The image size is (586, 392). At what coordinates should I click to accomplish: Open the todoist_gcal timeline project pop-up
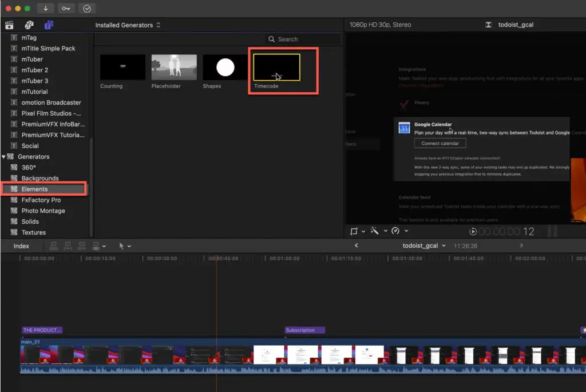[x=424, y=246]
